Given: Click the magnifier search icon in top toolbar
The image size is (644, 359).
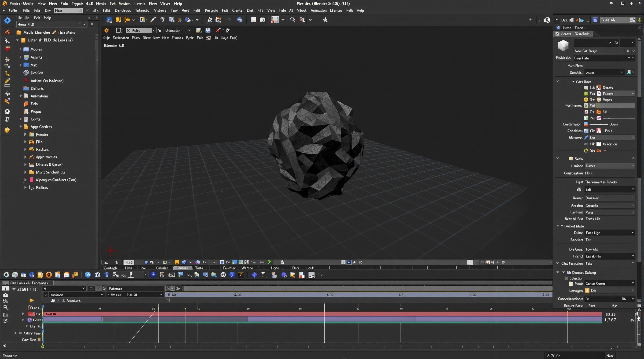Looking at the screenshot, I should [293, 20].
